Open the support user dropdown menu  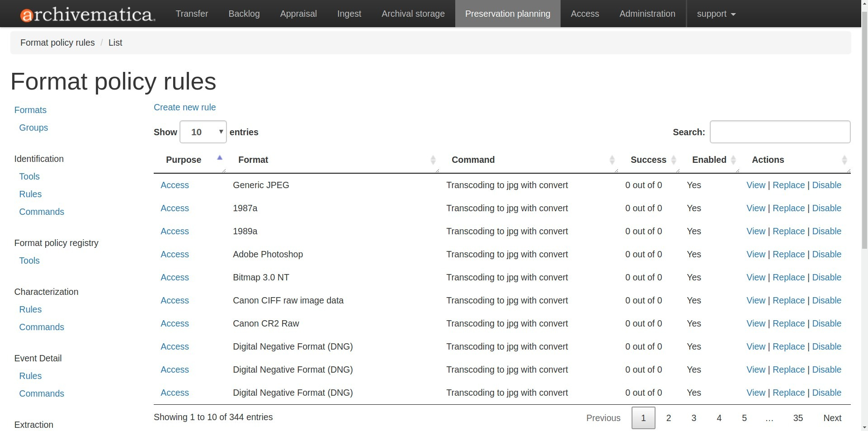click(716, 14)
